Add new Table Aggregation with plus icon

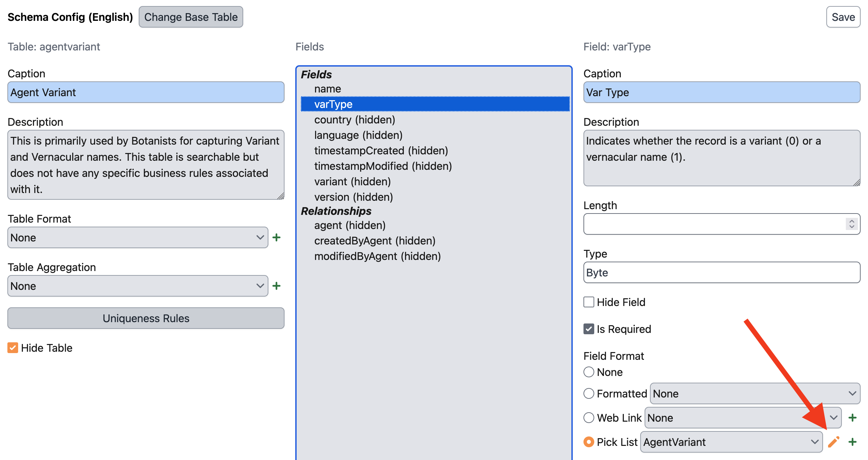point(276,286)
